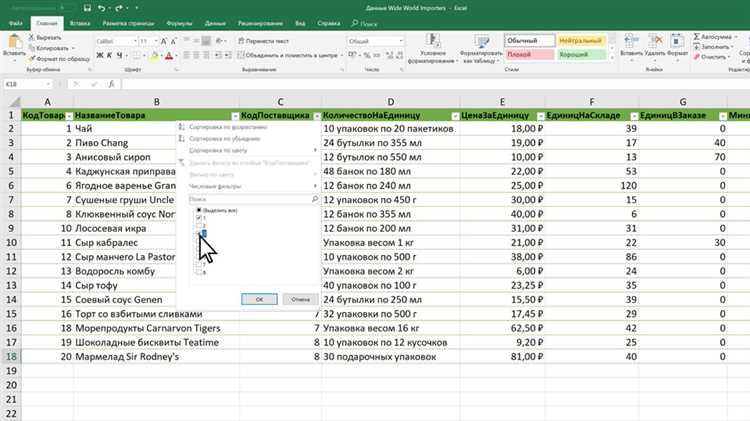Open the КодТовара column filter dropdown
This screenshot has width=750, height=421.
[x=69, y=116]
